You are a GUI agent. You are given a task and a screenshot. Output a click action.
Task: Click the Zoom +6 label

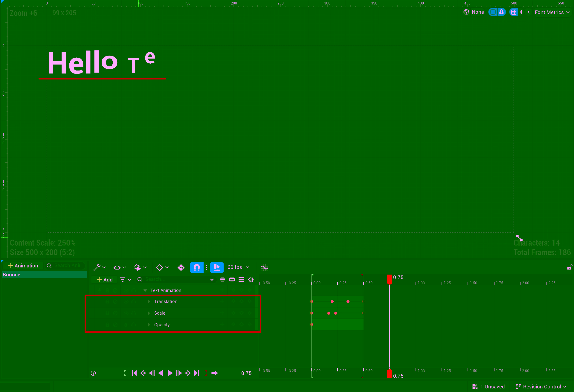pyautogui.click(x=24, y=13)
